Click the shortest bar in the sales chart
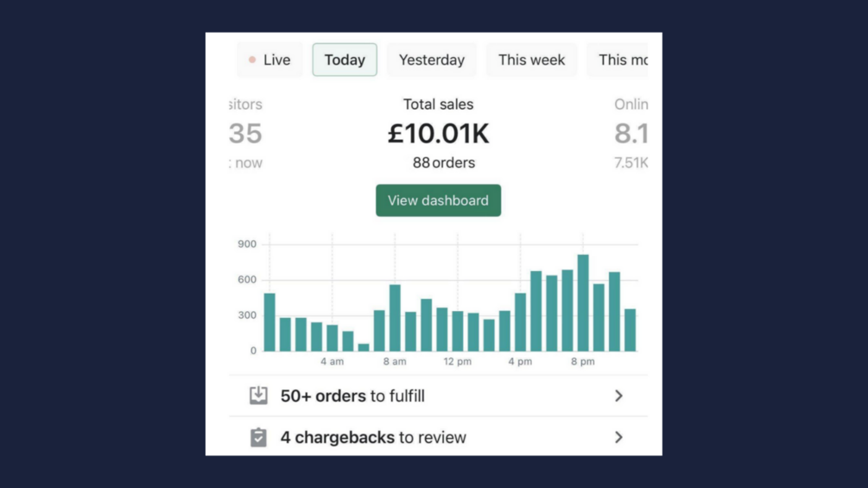Image resolution: width=868 pixels, height=488 pixels. point(364,347)
